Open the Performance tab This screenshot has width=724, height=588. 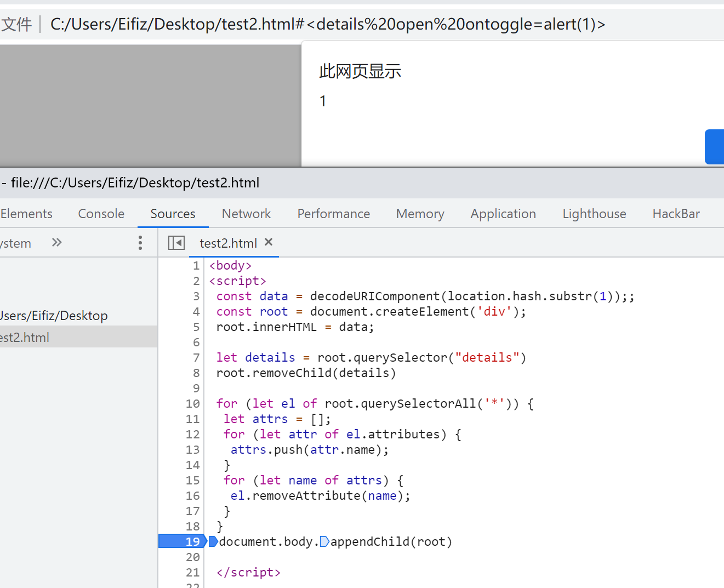pos(333,214)
